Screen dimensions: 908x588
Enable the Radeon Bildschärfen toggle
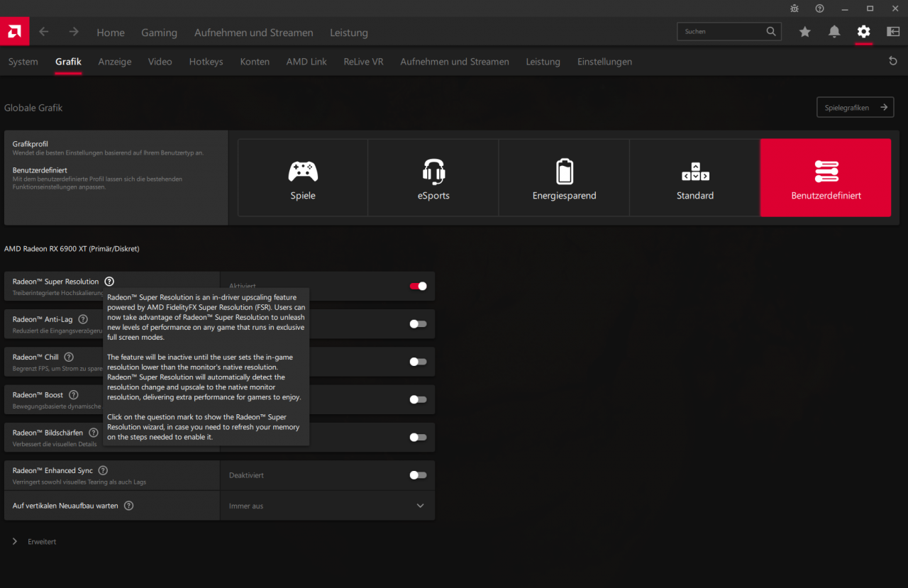pyautogui.click(x=419, y=438)
